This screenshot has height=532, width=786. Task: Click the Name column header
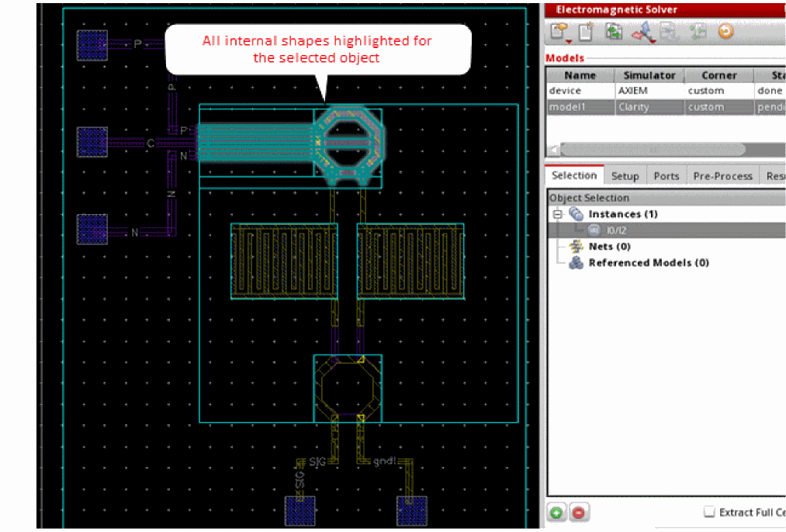coord(580,75)
